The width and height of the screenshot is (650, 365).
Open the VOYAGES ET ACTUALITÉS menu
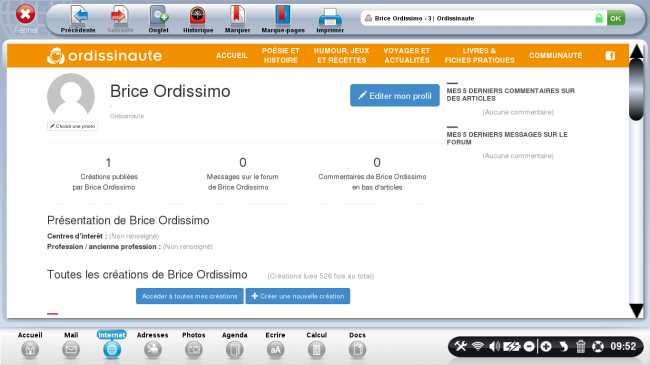(x=407, y=56)
